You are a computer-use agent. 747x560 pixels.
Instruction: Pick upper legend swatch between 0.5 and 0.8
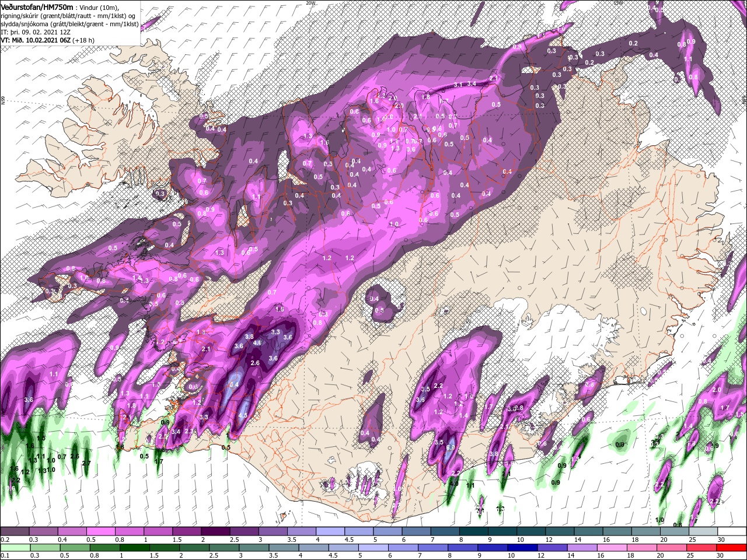tap(100, 531)
